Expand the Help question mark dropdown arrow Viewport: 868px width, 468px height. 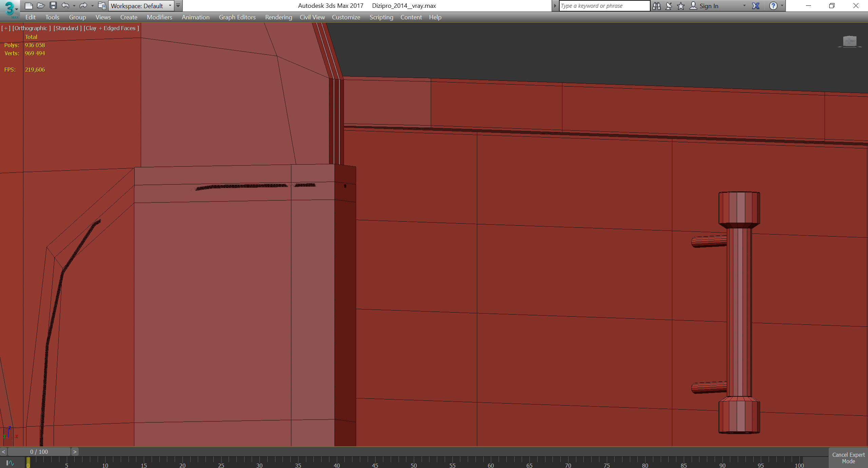coord(782,6)
